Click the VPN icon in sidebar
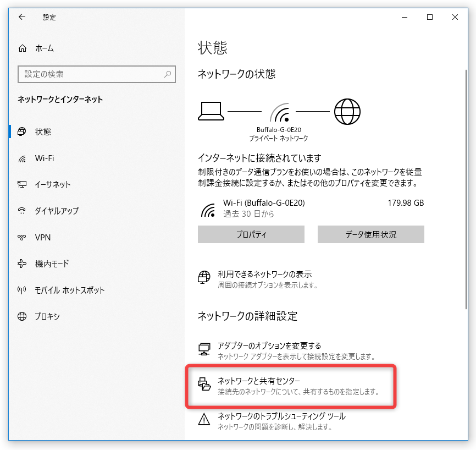This screenshot has width=476, height=450. point(21,237)
